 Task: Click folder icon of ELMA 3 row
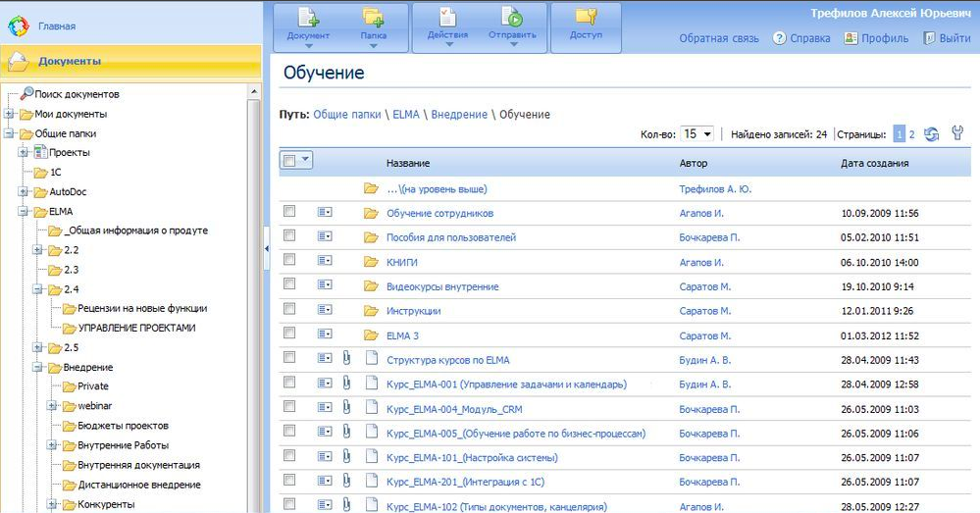point(371,334)
